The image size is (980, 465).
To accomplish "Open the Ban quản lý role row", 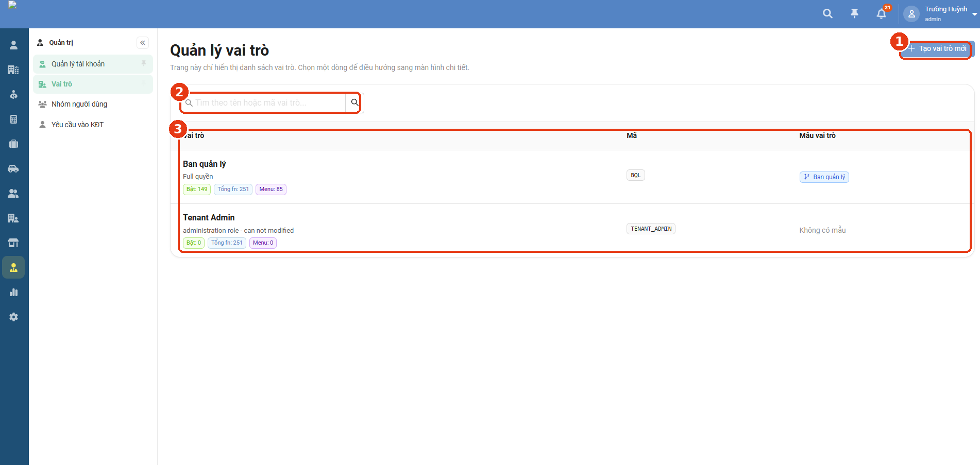I will coord(572,177).
